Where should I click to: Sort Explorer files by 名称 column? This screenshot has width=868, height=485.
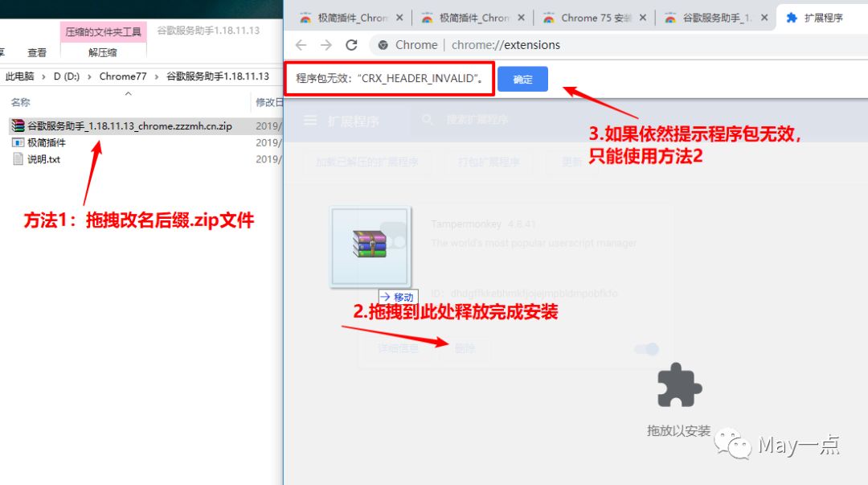tap(20, 102)
